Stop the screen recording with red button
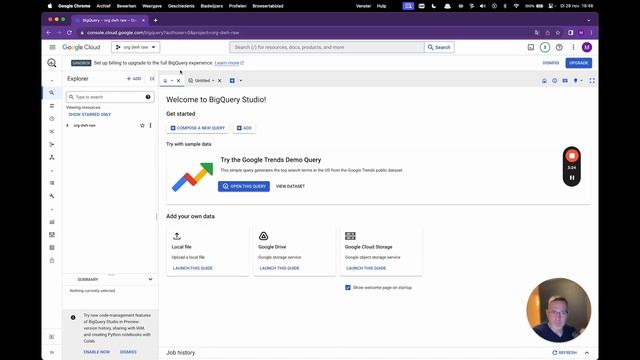Image resolution: width=640 pixels, height=360 pixels. [572, 156]
